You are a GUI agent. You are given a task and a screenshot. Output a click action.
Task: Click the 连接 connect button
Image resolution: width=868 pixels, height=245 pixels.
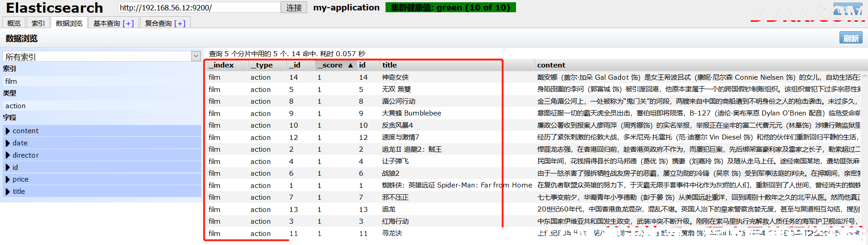pyautogui.click(x=294, y=8)
